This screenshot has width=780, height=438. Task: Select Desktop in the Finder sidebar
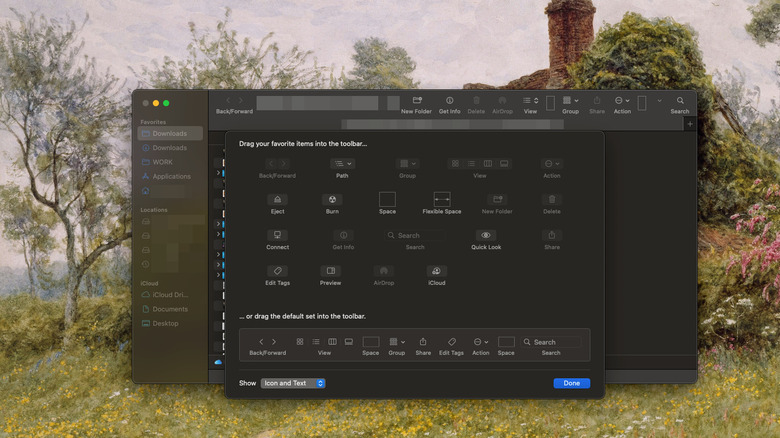(x=166, y=323)
